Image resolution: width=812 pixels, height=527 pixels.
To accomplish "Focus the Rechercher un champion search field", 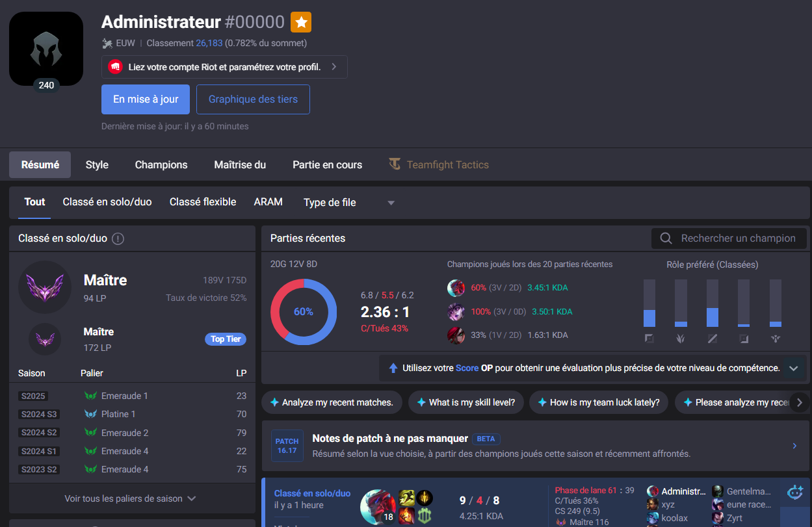I will tap(729, 238).
